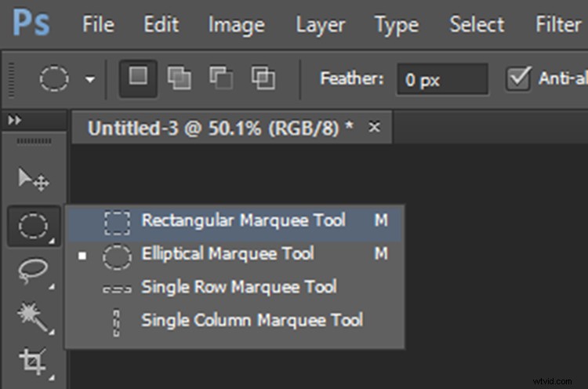This screenshot has width=588, height=389.
Task: Click the Elliptical Marquee tool toolbar button
Action: (33, 227)
